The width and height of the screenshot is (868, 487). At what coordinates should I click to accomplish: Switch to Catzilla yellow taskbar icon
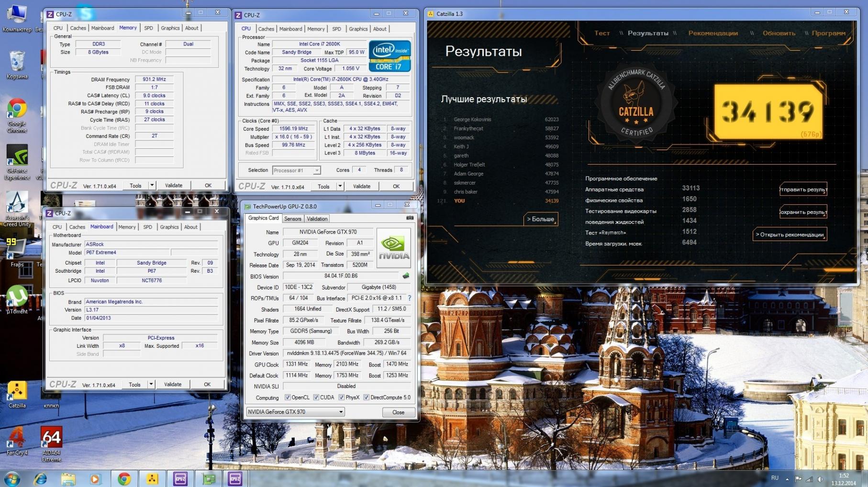pyautogui.click(x=152, y=478)
